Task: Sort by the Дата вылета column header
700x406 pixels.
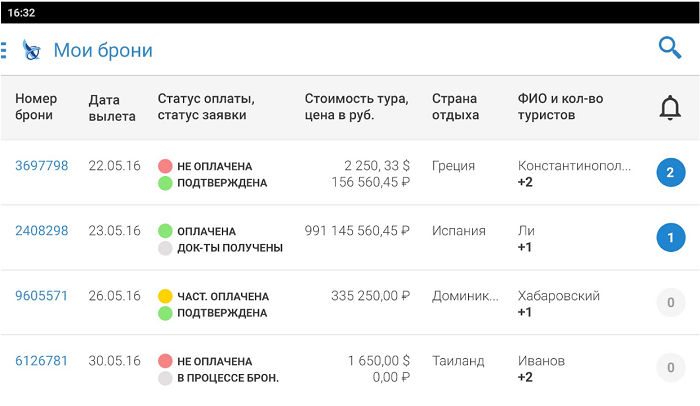Action: (112, 108)
